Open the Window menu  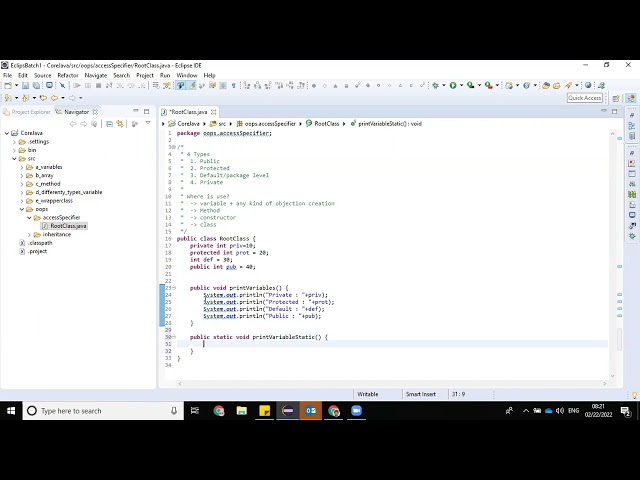point(187,76)
